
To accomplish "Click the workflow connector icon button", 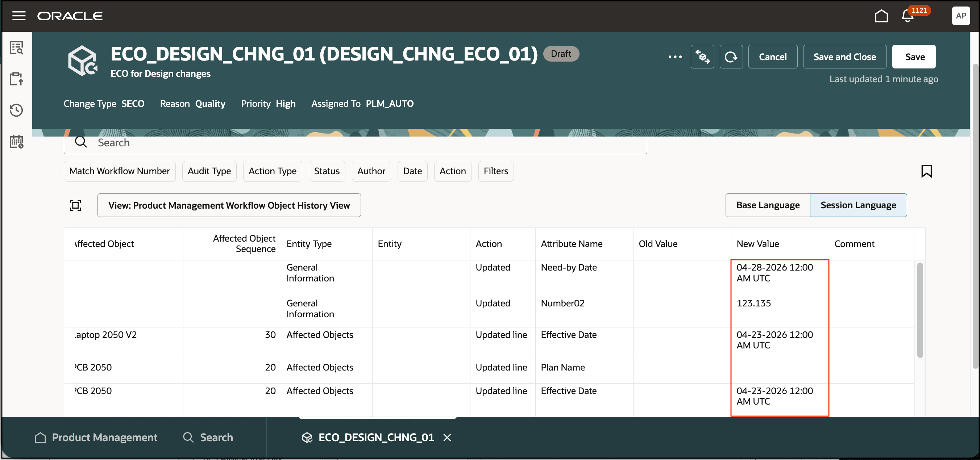I will pyautogui.click(x=702, y=57).
